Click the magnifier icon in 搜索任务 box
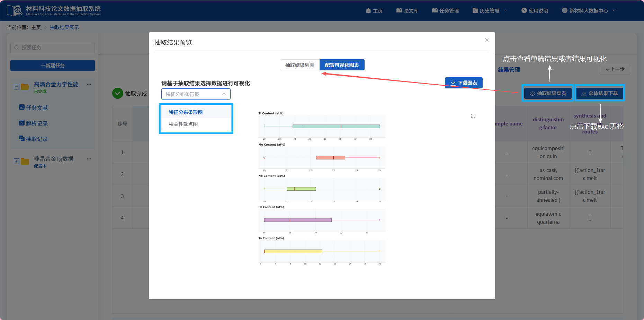Viewport: 644px width, 320px height. pos(17,47)
